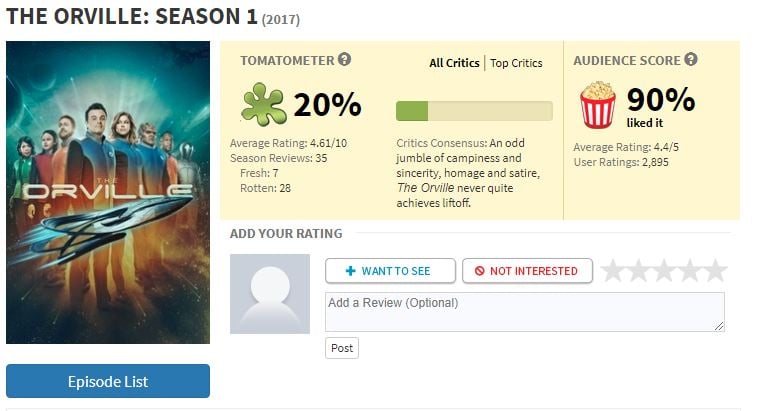Click the textarea resize handle corner
The image size is (758, 411).
(x=719, y=326)
